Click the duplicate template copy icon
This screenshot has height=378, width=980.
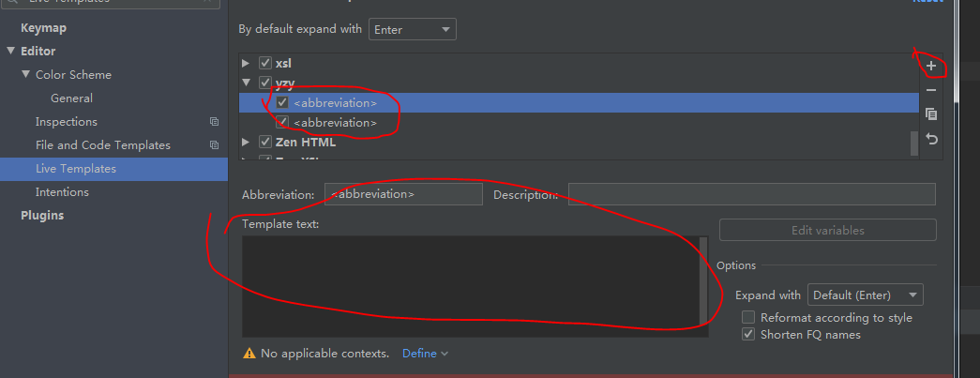coord(931,114)
